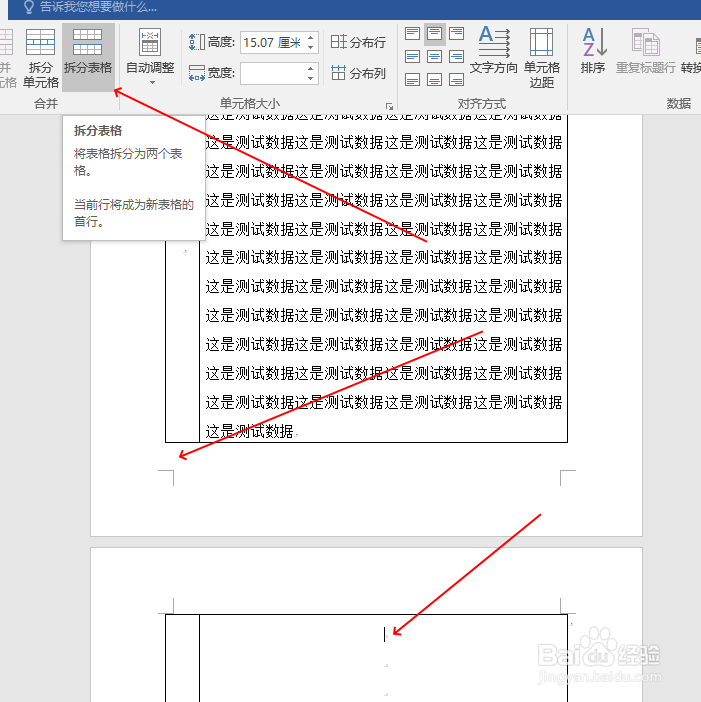Increase row height with the up stepper
The width and height of the screenshot is (701, 702).
click(x=311, y=38)
